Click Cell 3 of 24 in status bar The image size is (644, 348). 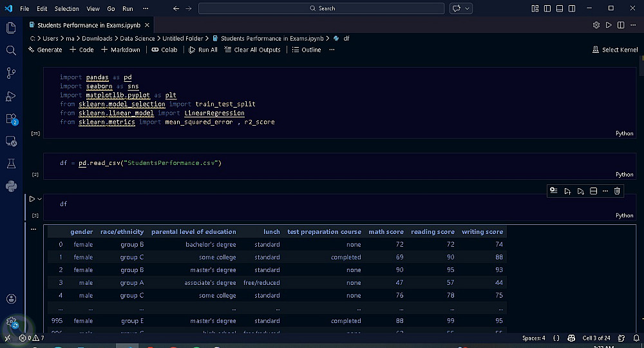pos(596,338)
